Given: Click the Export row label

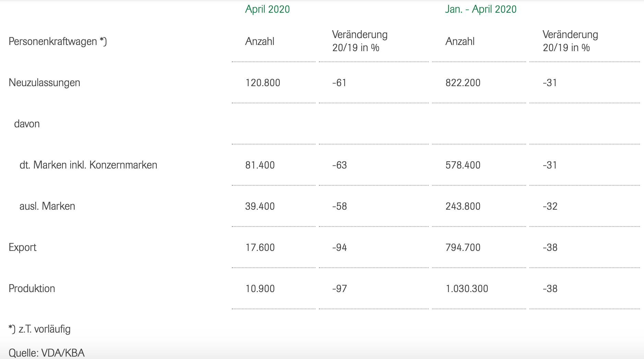Looking at the screenshot, I should pos(23,247).
